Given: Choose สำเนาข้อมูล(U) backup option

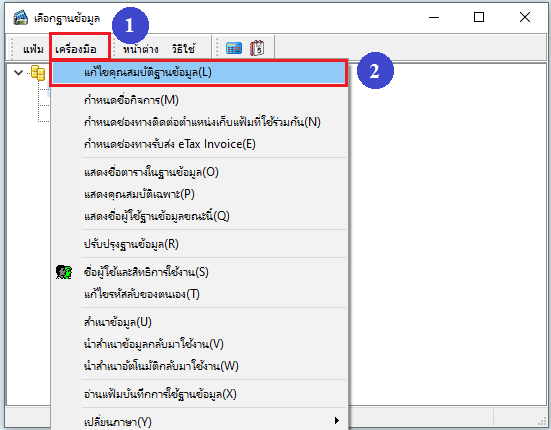Looking at the screenshot, I should pyautogui.click(x=199, y=322).
